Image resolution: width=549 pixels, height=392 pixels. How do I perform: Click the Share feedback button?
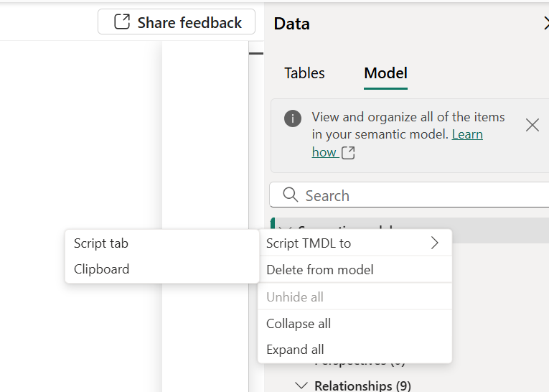click(177, 22)
